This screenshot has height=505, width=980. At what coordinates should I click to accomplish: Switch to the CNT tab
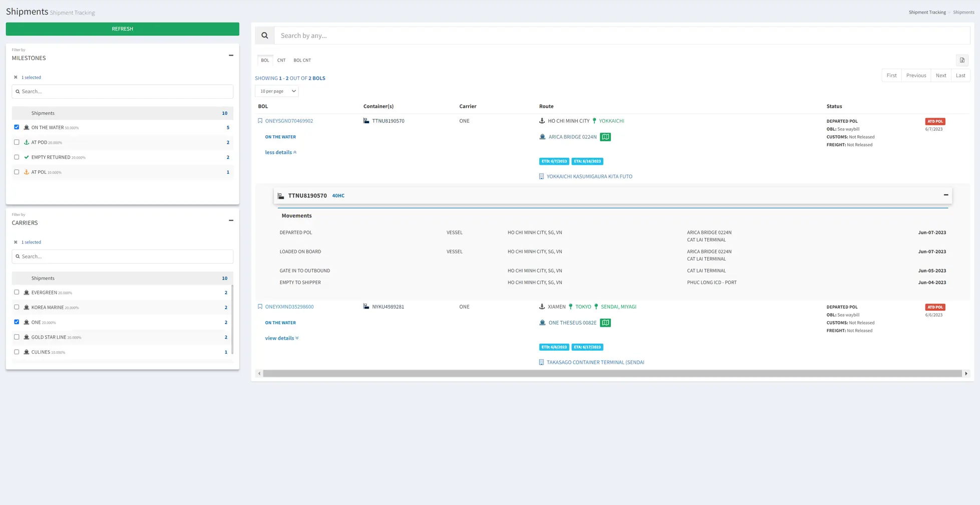(281, 60)
